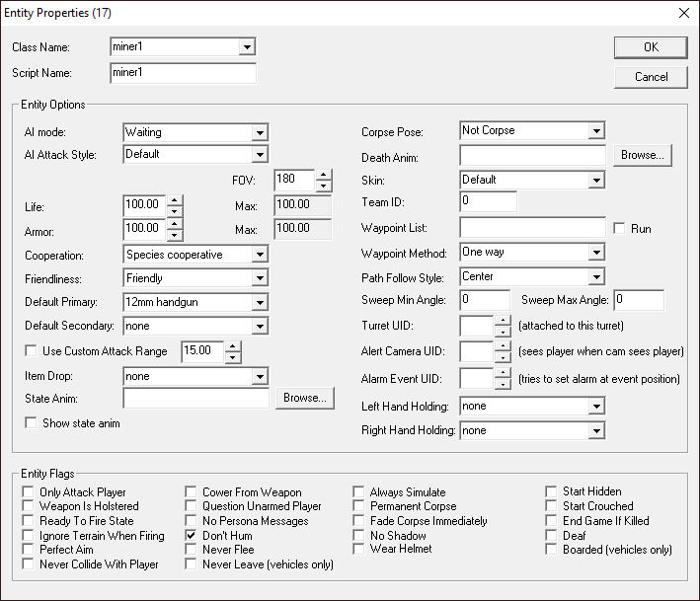700x601 pixels.
Task: Enable the Perfect Aim flag
Action: pyautogui.click(x=30, y=550)
